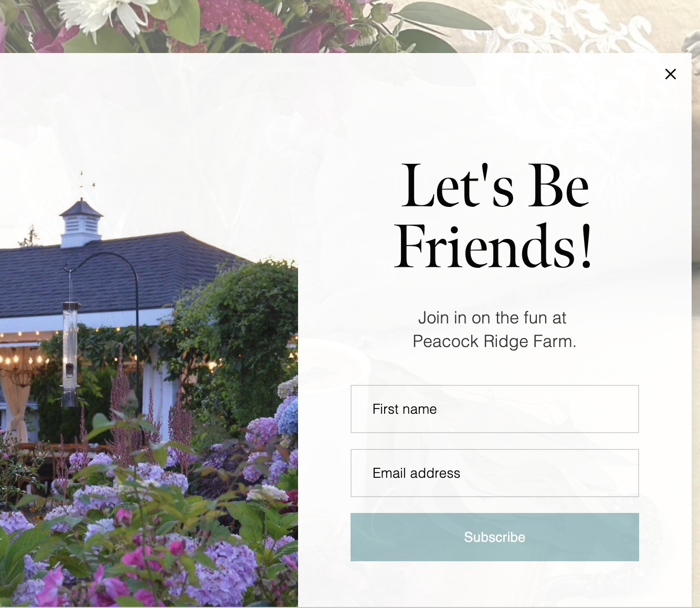The image size is (700, 608).
Task: Select the "Join in on the fun at" text
Action: [x=492, y=318]
